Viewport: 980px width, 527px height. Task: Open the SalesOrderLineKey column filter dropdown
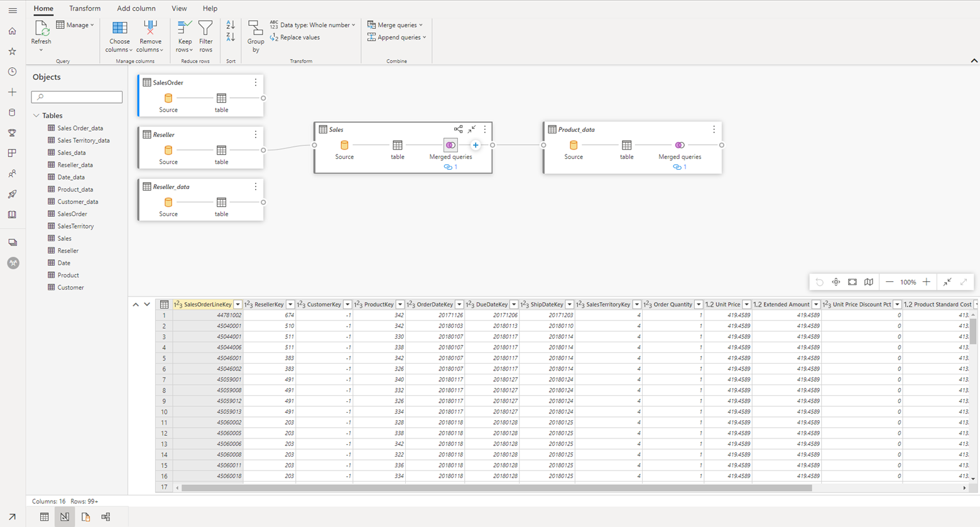(x=237, y=304)
